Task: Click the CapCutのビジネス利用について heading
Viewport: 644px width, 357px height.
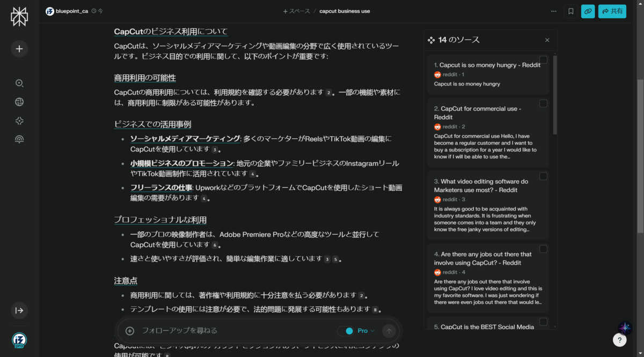Action: click(171, 32)
